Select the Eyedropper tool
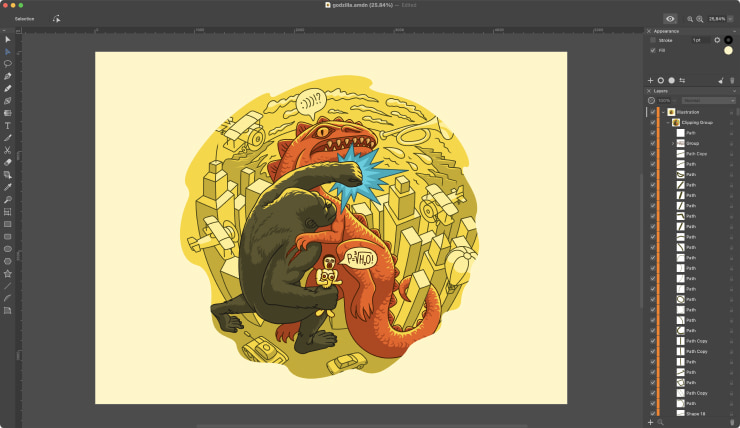Viewport: 740px width, 428px height. 8,187
